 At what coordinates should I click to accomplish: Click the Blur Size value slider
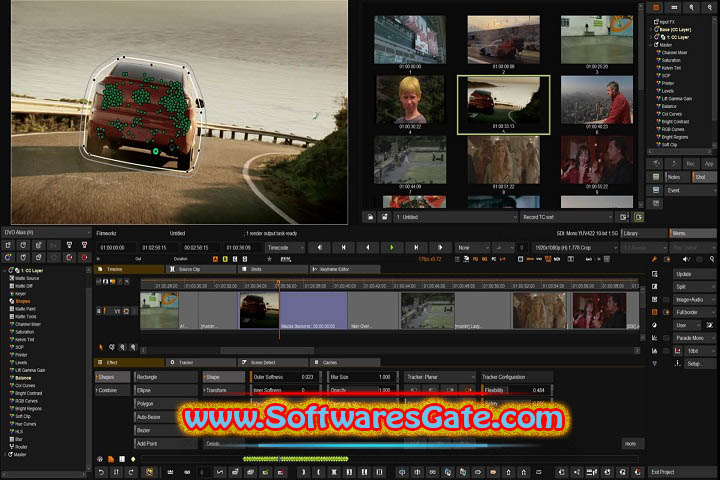(362, 377)
